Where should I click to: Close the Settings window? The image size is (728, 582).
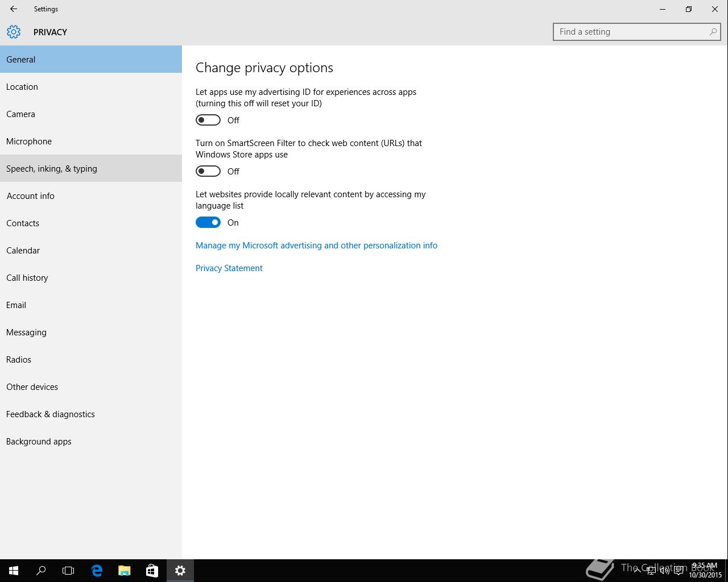click(715, 9)
